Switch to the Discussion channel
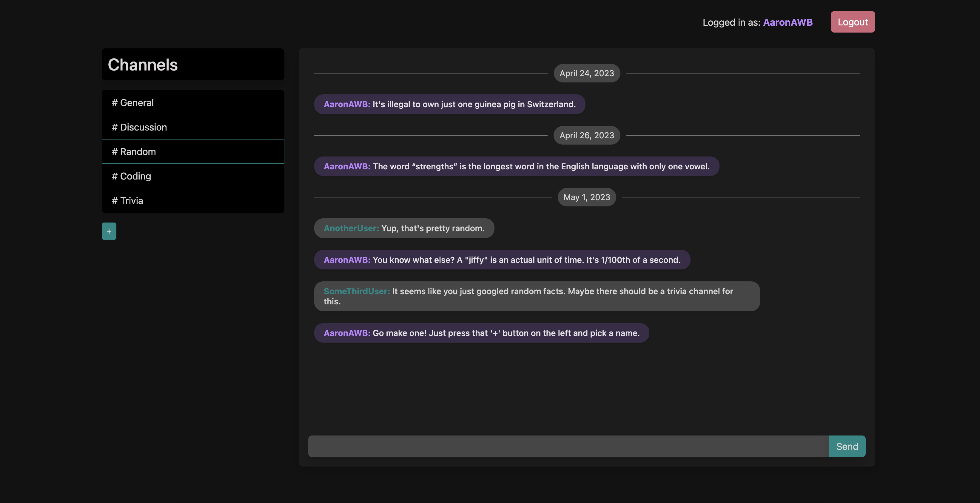Viewport: 980px width, 503px height. tap(192, 127)
